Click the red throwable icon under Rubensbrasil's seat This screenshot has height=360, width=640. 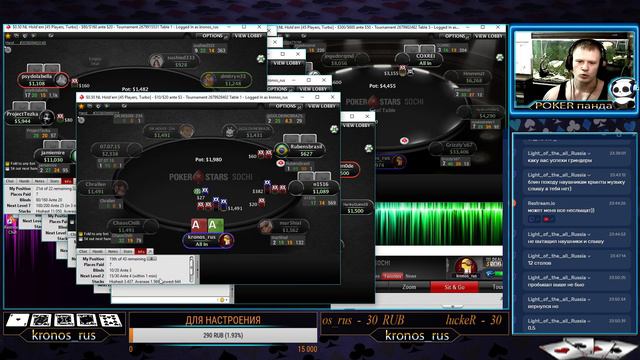point(280,163)
